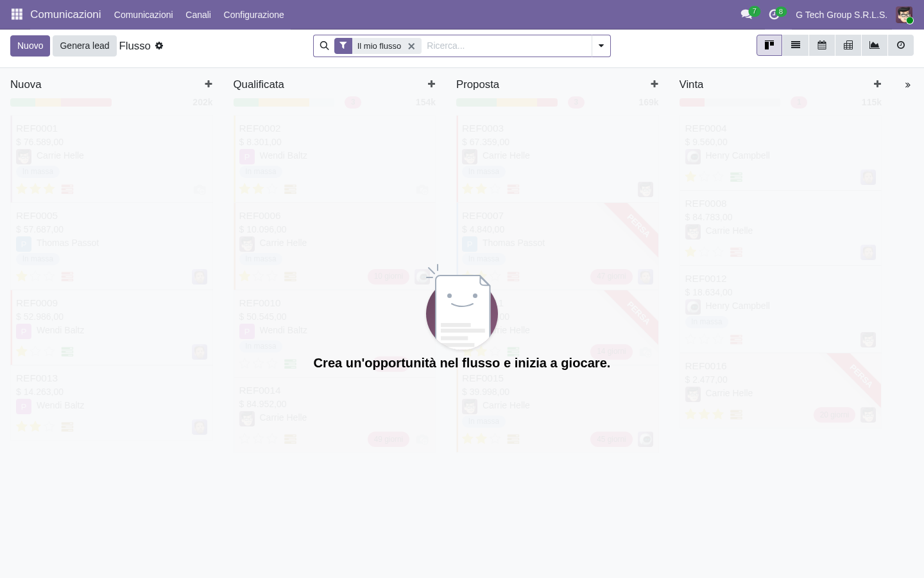The height and width of the screenshot is (578, 924).
Task: Remove the 'Il mio flusso' filter
Action: (411, 46)
